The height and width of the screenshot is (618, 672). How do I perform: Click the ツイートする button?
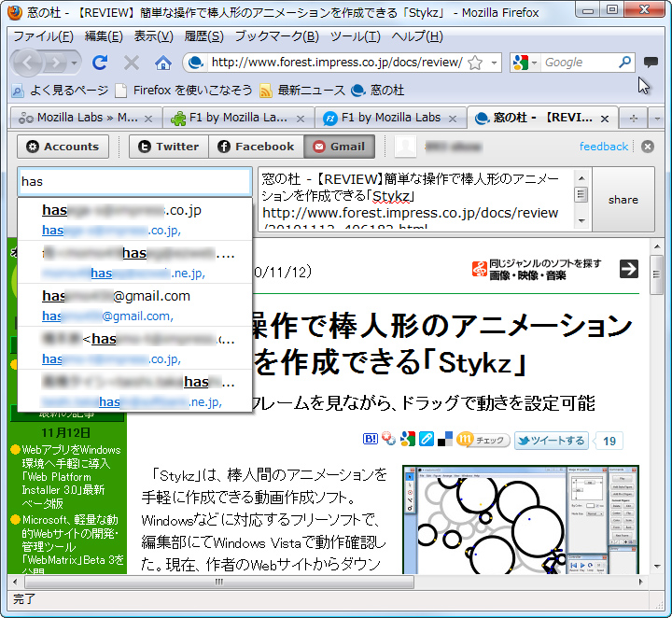552,441
